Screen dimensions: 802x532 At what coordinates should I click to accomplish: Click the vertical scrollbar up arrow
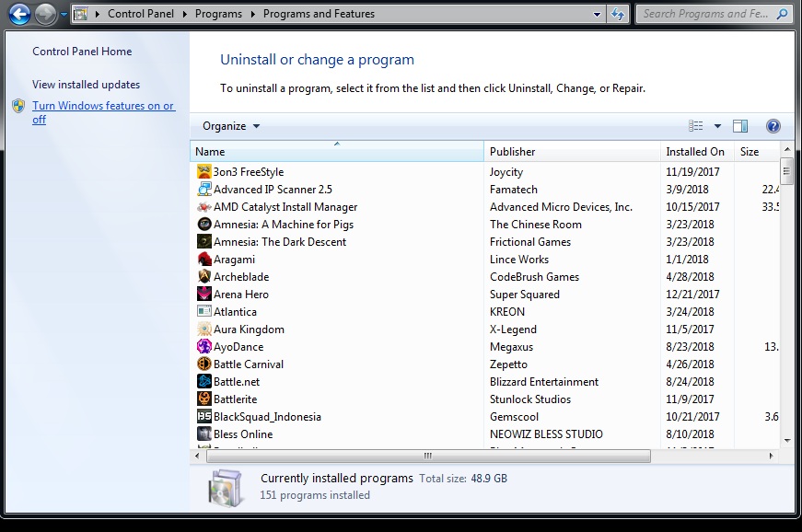pos(787,149)
